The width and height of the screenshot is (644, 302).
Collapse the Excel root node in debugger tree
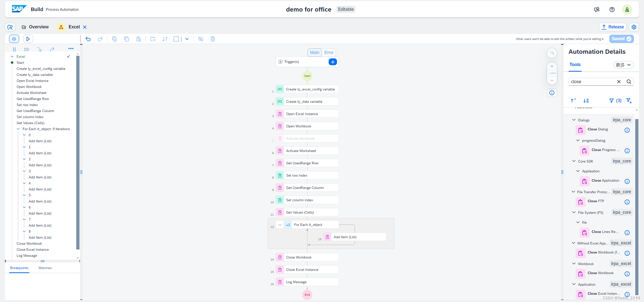pos(12,57)
